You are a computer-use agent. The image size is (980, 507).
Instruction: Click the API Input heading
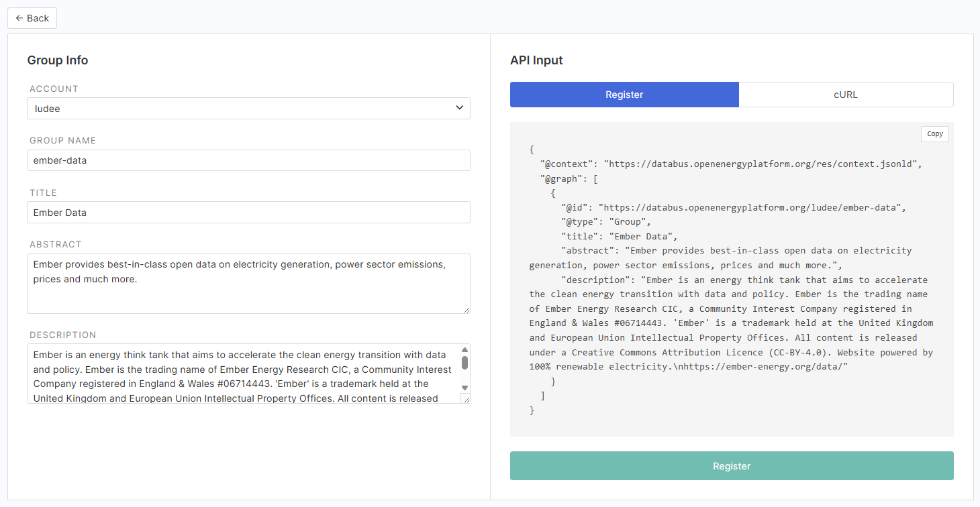click(536, 60)
